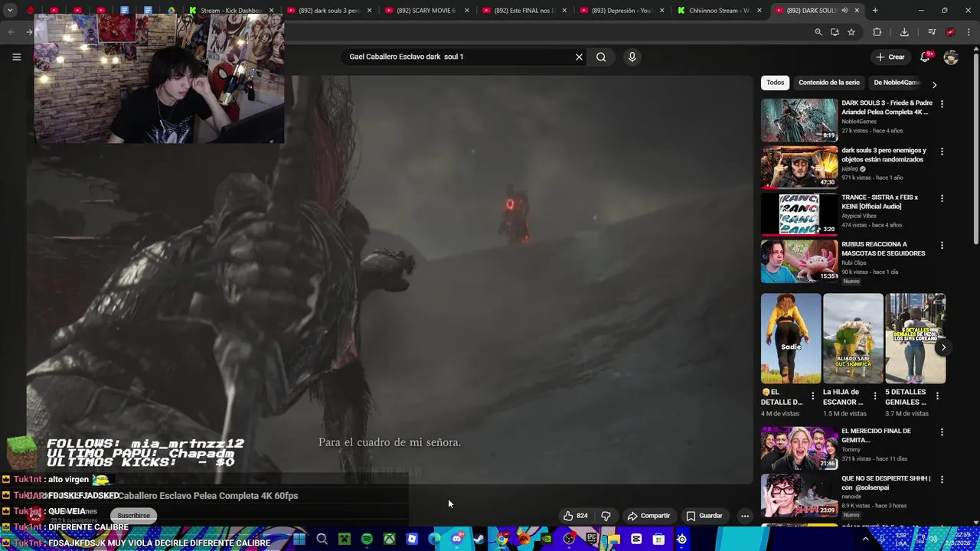Start voice search with the microphone
Image resolution: width=980 pixels, height=551 pixels.
[632, 57]
